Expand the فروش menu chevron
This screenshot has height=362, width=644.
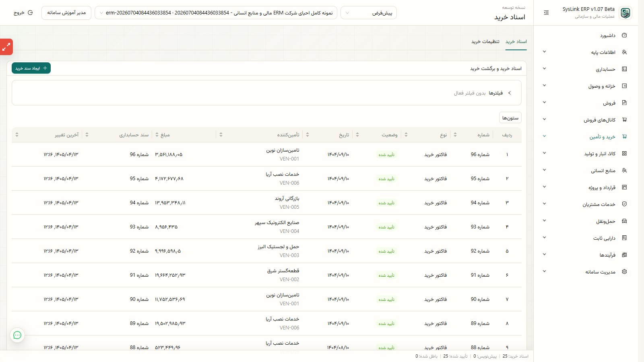coord(544,102)
